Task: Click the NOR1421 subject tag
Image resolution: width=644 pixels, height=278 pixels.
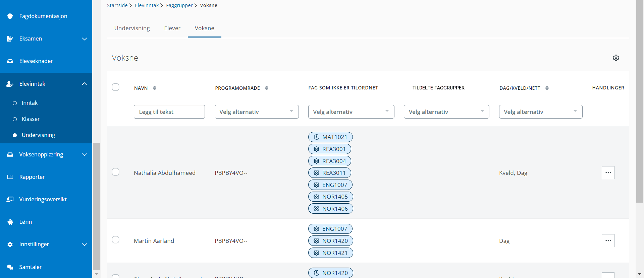Action: pyautogui.click(x=331, y=253)
